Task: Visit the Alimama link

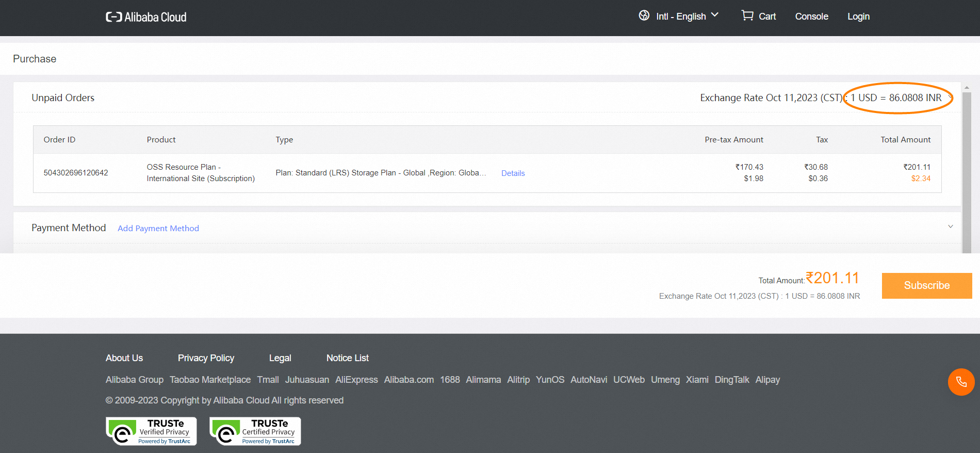Action: [x=483, y=380]
